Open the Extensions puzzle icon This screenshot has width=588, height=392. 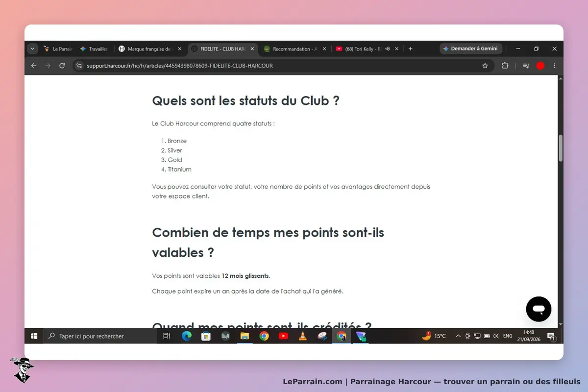(505, 66)
